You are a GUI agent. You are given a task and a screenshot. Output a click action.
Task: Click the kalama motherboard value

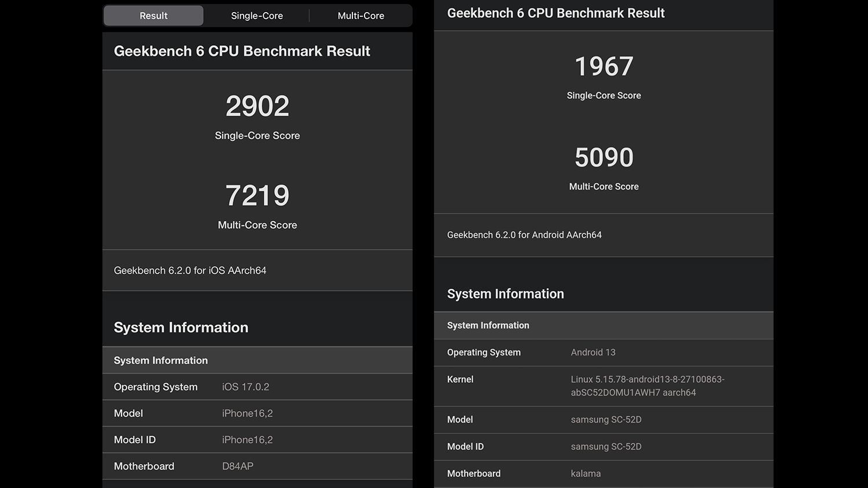[586, 474]
